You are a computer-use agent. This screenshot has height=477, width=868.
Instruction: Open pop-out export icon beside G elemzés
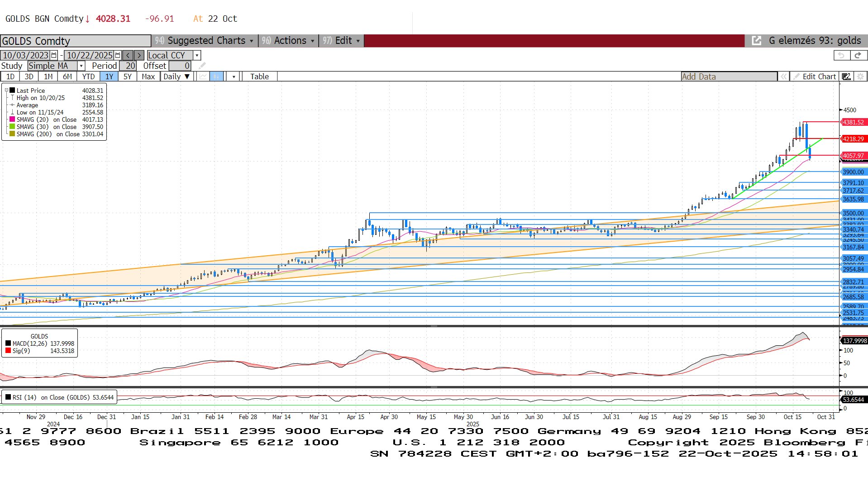[x=756, y=41]
